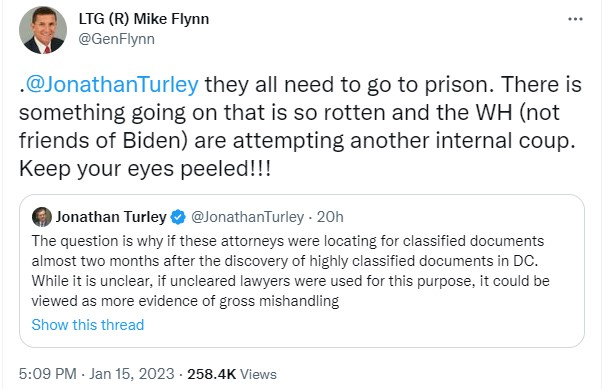The height and width of the screenshot is (389, 603).
Task: Open the three-dot more options menu
Action: point(575,19)
